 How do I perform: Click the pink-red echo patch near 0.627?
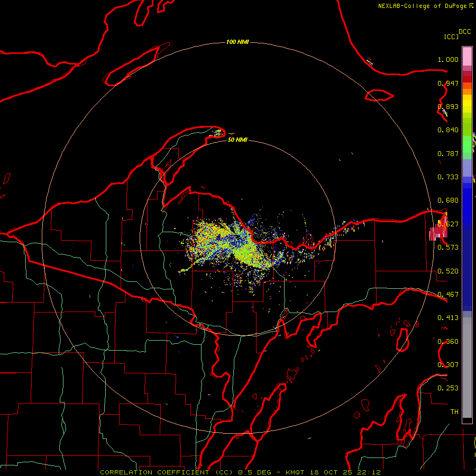click(438, 228)
